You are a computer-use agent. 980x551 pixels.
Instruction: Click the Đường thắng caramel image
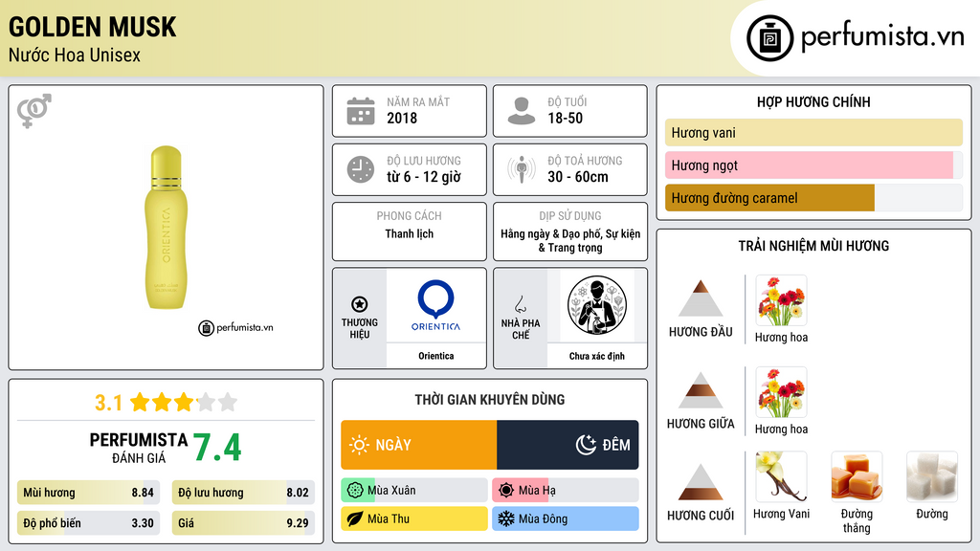tap(857, 476)
